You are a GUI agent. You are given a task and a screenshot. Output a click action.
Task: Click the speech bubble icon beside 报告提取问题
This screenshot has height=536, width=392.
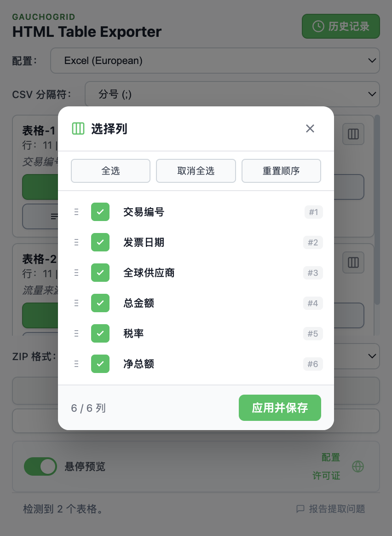click(300, 509)
